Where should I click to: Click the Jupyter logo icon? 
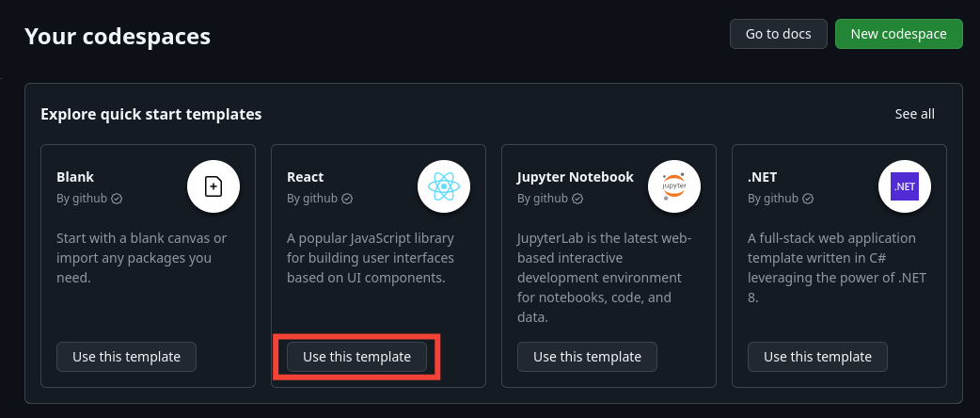674,186
